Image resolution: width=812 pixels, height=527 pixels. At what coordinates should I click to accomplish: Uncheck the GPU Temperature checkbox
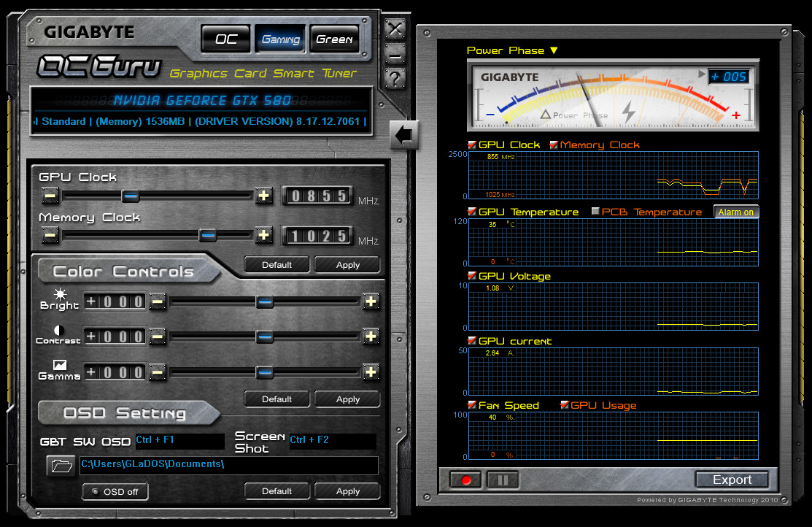coord(472,212)
